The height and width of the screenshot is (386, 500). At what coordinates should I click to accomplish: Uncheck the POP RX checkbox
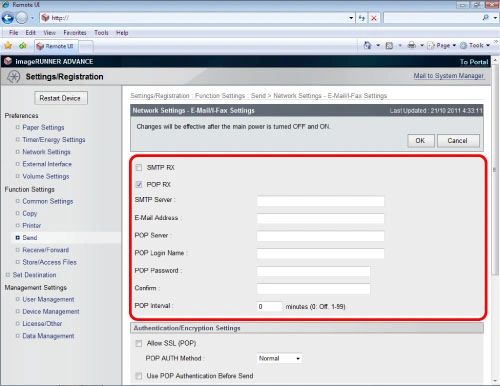[139, 184]
